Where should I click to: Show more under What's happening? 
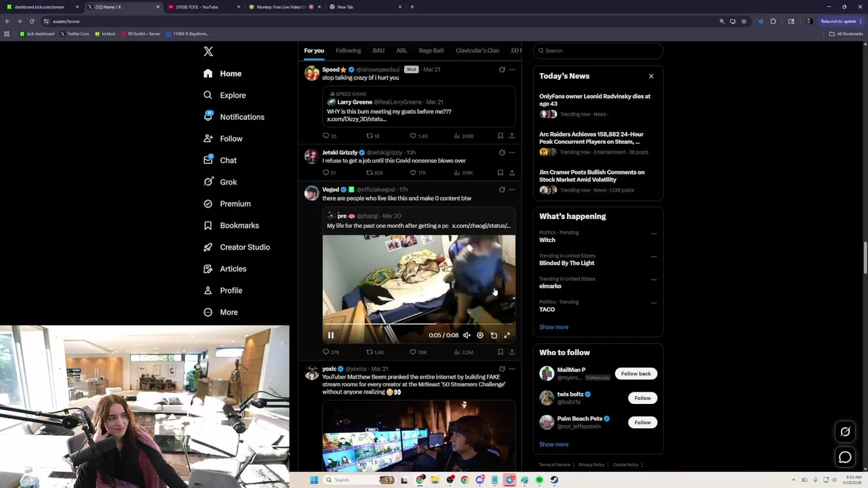point(553,327)
